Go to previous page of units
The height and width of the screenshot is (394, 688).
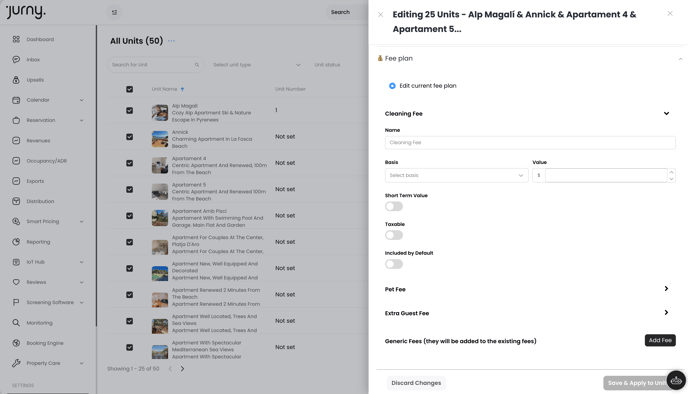point(170,369)
